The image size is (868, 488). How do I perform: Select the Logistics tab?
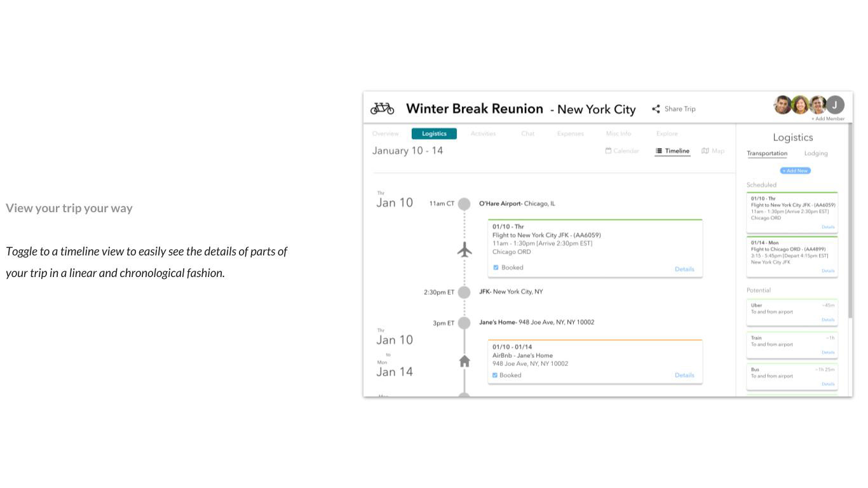434,134
